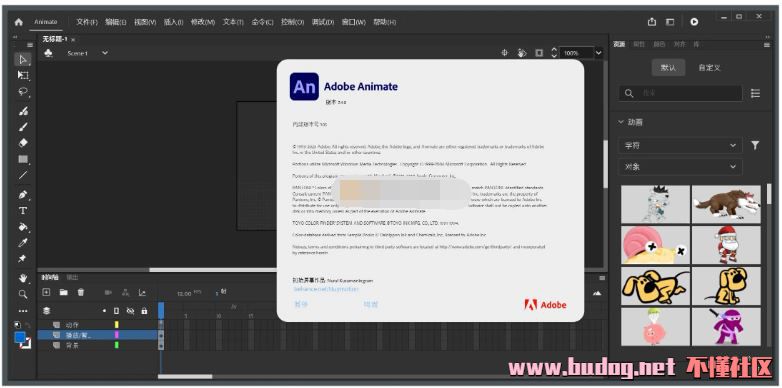Click the Test Movie play button
The width and height of the screenshot is (782, 388).
(x=694, y=22)
